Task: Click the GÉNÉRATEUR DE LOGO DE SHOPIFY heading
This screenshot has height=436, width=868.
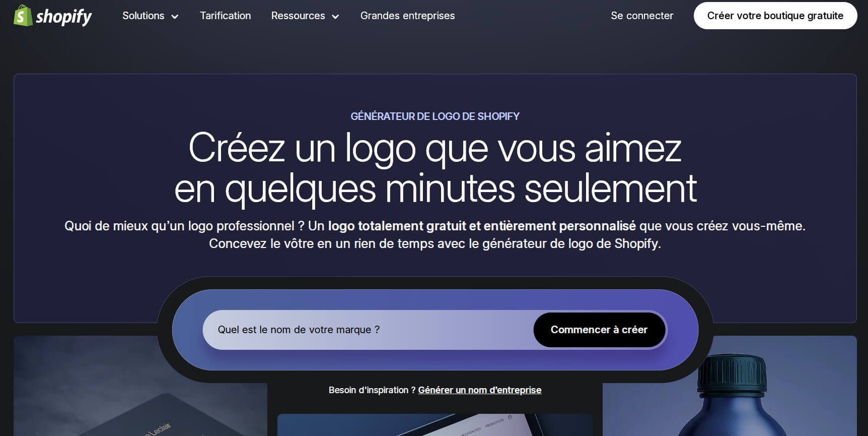Action: tap(435, 116)
